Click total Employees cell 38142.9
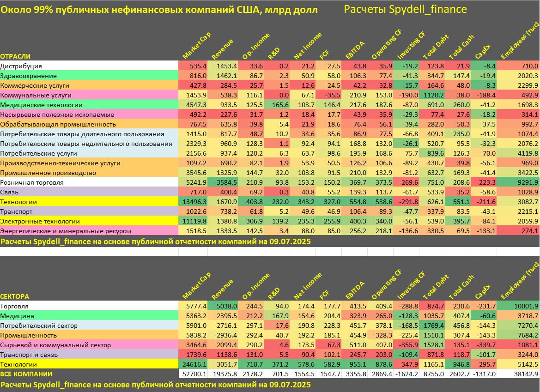Viewport: 540px width, 392px height. tap(518, 374)
